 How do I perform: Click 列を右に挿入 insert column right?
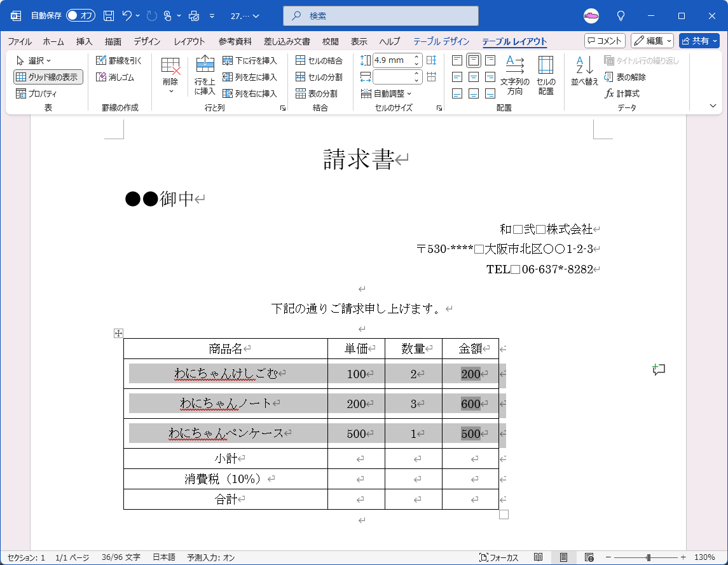[250, 93]
